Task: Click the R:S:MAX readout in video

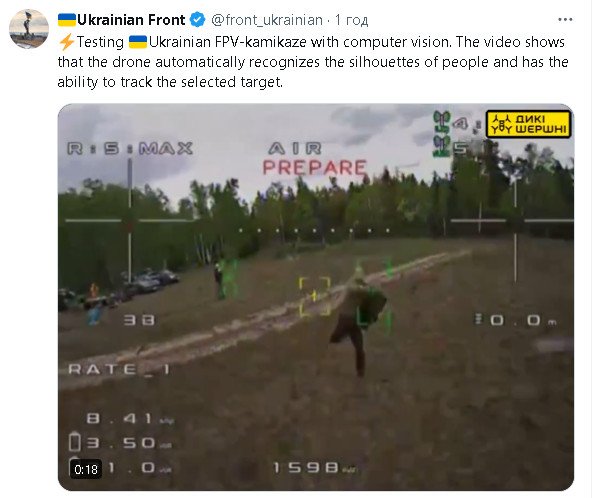Action: coord(130,148)
